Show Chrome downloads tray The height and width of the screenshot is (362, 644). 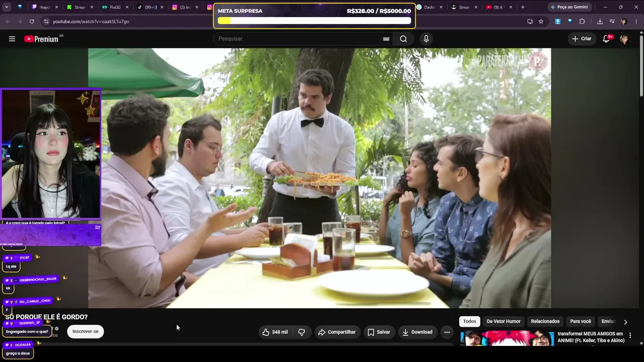pyautogui.click(x=600, y=22)
